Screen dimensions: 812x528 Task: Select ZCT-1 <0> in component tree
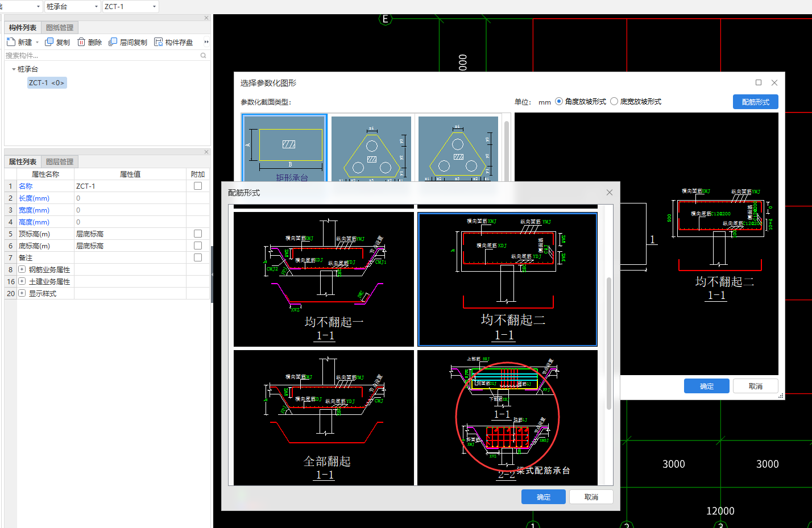(x=47, y=83)
